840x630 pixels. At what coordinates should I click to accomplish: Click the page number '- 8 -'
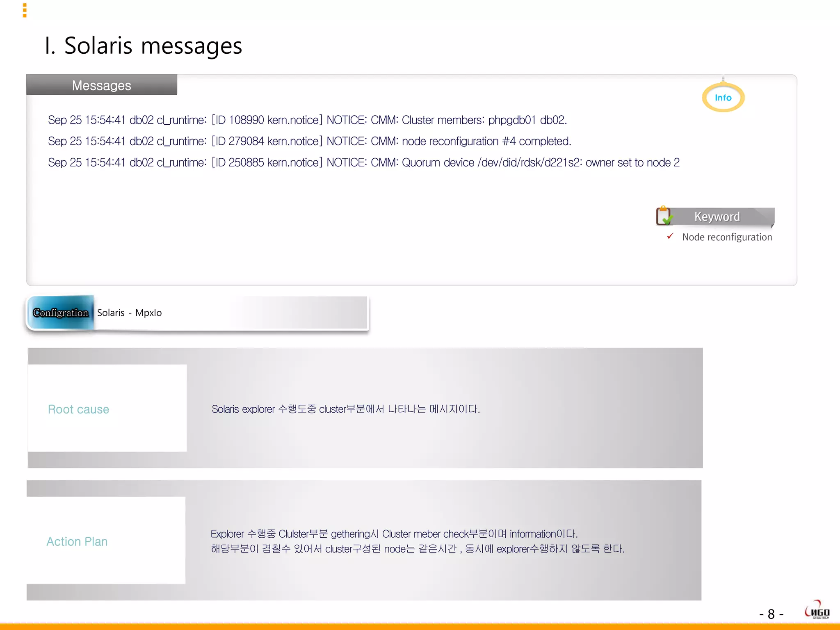click(x=771, y=614)
